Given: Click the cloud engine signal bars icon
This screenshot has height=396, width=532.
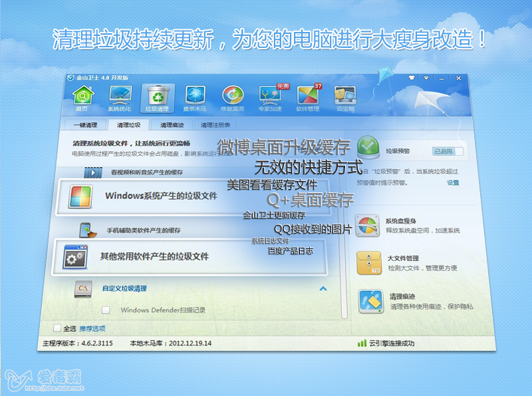Looking at the screenshot, I should 362,343.
